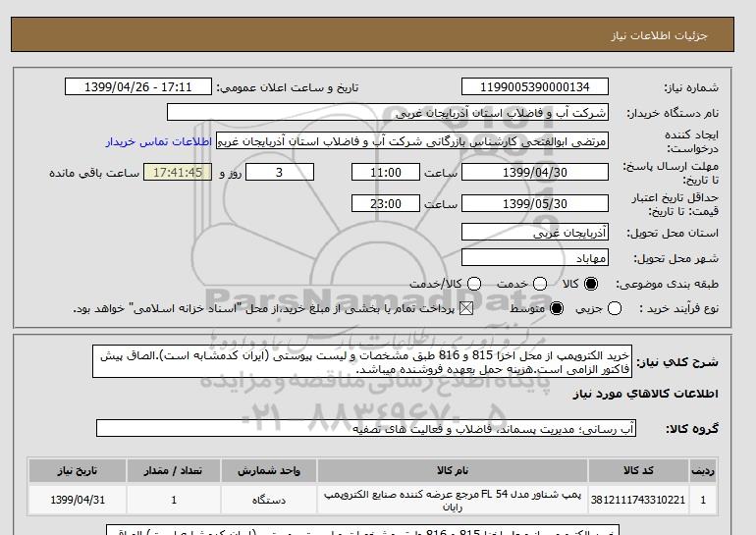Image resolution: width=756 pixels, height=535 pixels.
Task: Toggle the اسناد خزانه اسلامی payment checkbox
Action: click(x=466, y=308)
